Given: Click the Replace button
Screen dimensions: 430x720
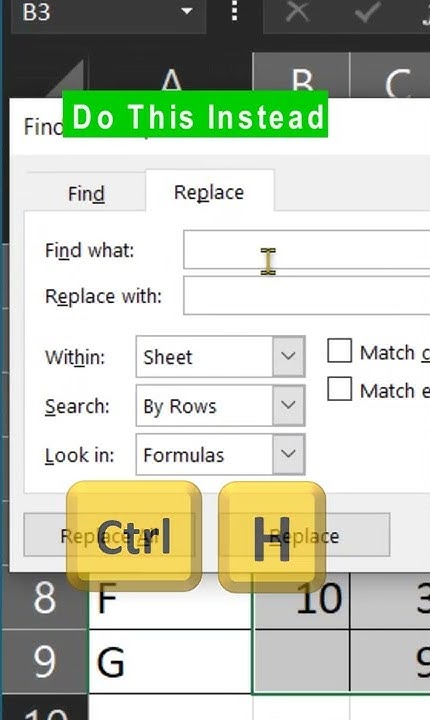Looking at the screenshot, I should click(x=304, y=535).
